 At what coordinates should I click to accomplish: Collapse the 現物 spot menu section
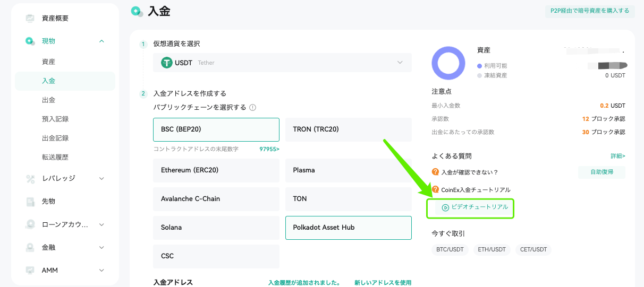point(101,41)
